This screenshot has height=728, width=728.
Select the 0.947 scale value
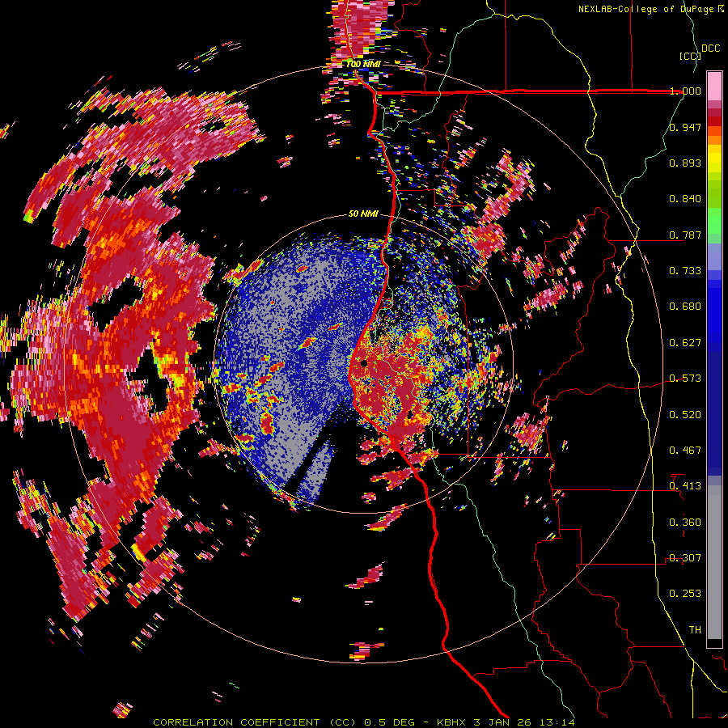[685, 127]
